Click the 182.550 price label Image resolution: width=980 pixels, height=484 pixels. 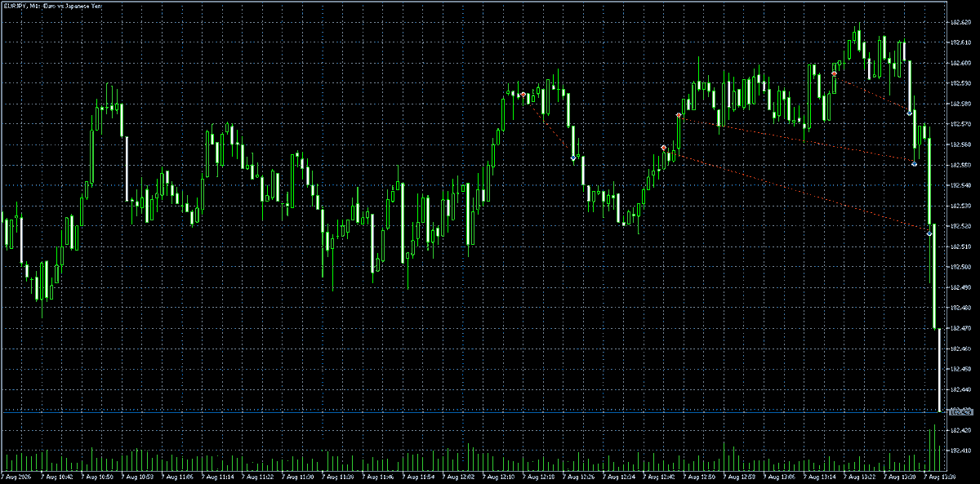pyautogui.click(x=960, y=165)
